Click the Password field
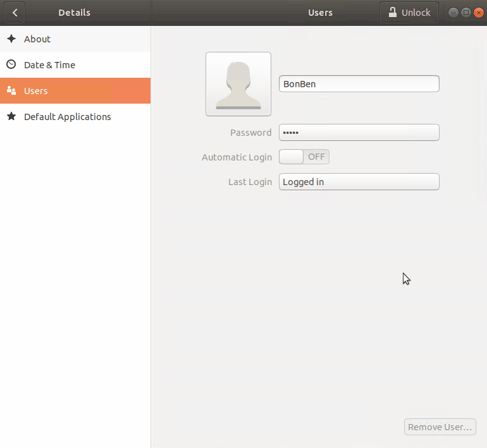 tap(359, 133)
